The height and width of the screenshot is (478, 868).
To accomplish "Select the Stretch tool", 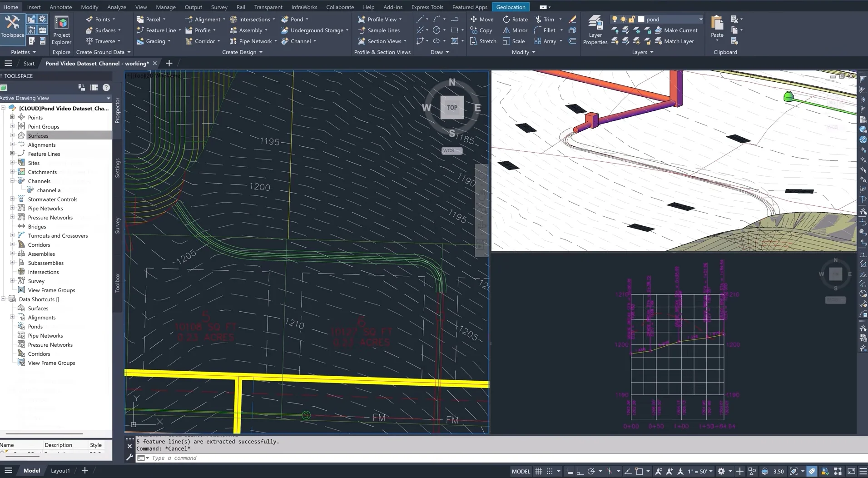I will (483, 41).
